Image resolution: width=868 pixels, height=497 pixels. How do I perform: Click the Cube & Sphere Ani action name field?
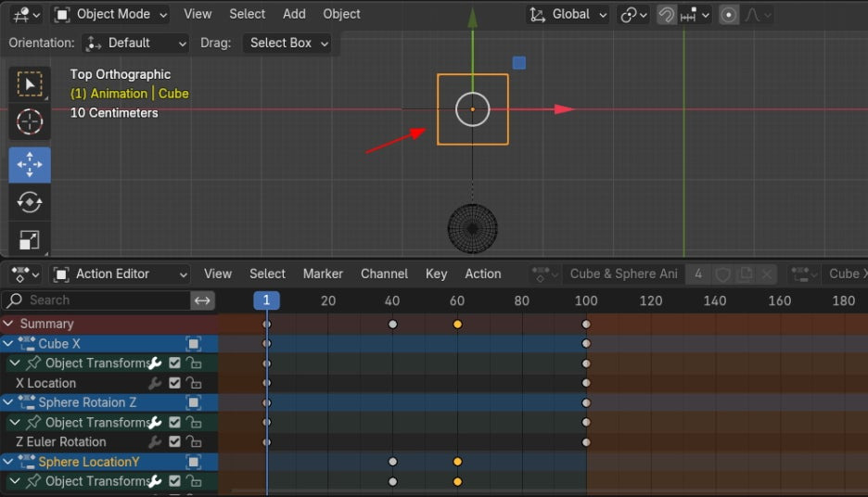click(x=624, y=274)
